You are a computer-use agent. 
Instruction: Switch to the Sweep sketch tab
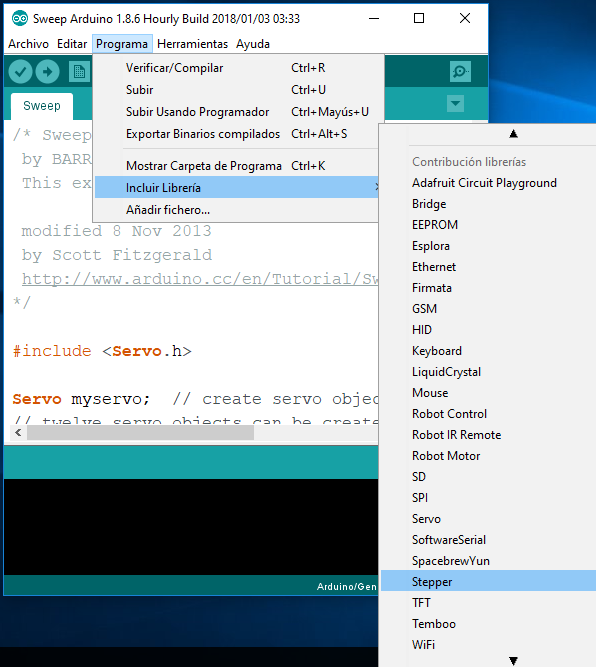pyautogui.click(x=42, y=106)
